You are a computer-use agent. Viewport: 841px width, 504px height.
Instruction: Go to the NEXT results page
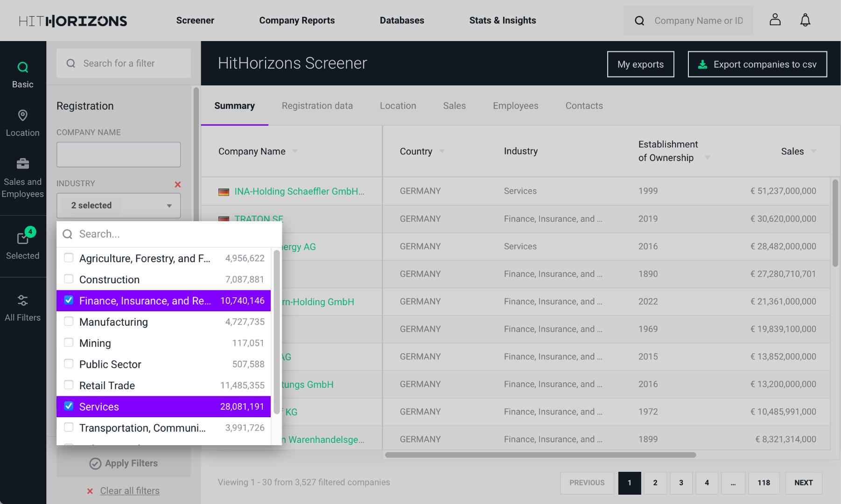(x=804, y=483)
